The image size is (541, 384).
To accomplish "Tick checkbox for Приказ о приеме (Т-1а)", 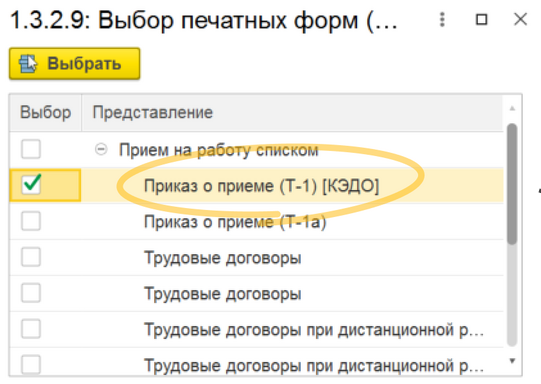I will point(31,221).
